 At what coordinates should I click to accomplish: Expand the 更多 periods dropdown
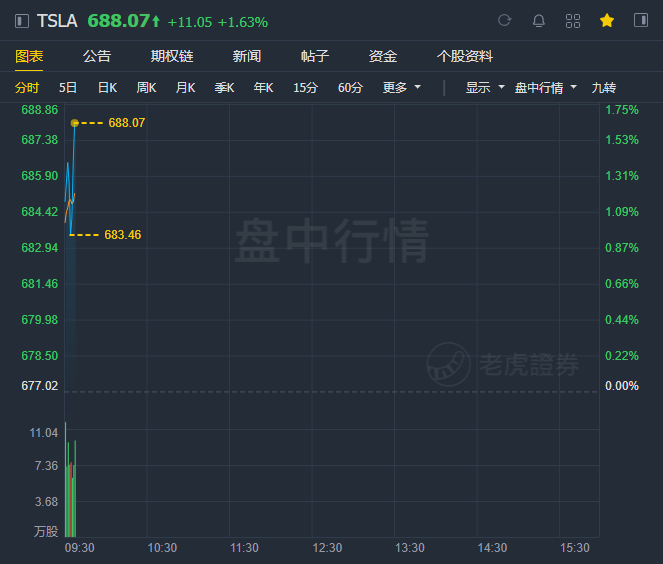[402, 88]
